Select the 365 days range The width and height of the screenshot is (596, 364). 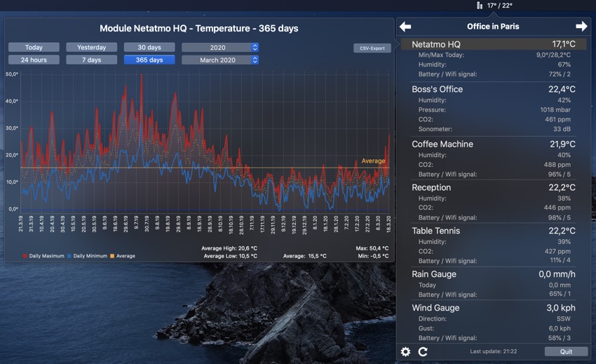coord(149,60)
